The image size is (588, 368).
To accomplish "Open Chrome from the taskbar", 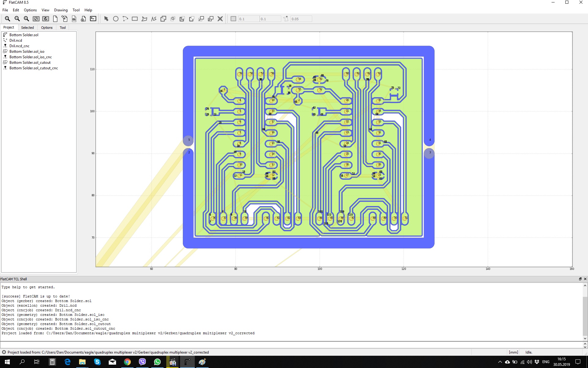I will 127,362.
